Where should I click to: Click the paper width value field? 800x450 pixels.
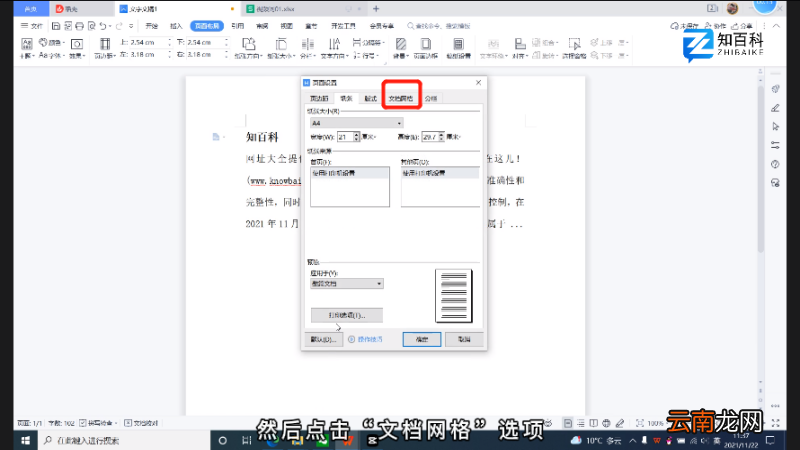(x=345, y=137)
